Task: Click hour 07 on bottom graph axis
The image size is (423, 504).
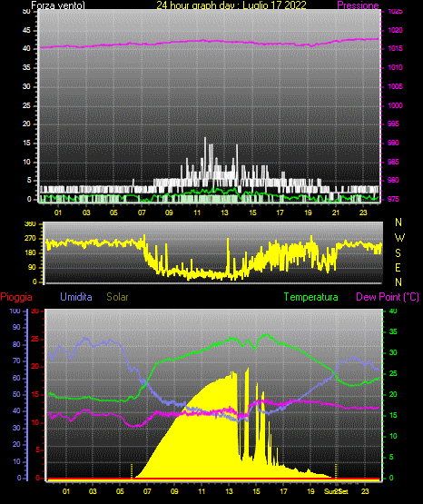Action: click(147, 491)
